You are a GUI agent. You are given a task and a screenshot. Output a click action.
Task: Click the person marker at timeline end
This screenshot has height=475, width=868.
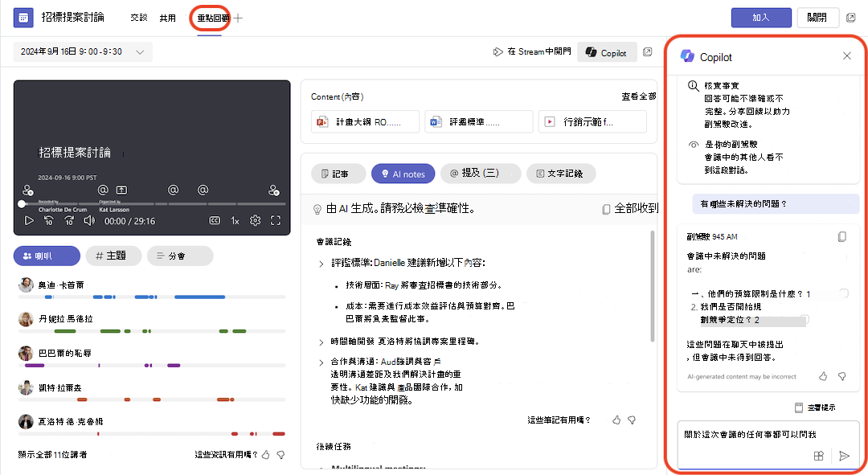coord(273,190)
